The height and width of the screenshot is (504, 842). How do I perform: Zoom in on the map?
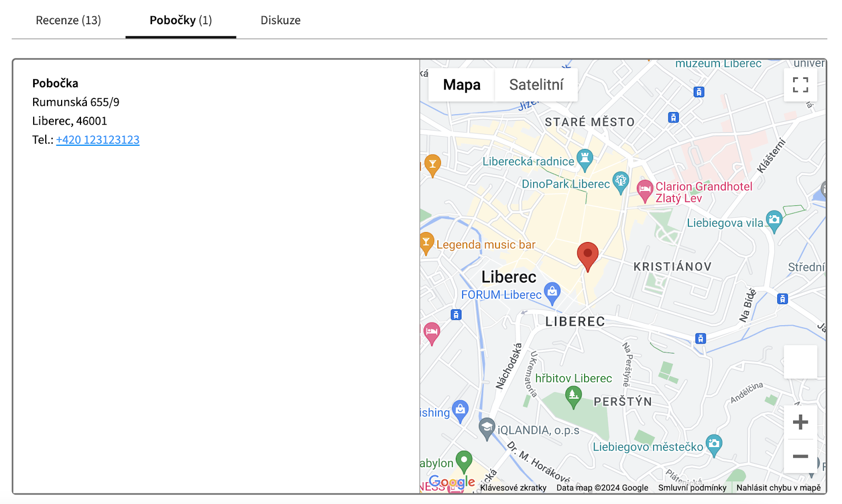pyautogui.click(x=800, y=422)
